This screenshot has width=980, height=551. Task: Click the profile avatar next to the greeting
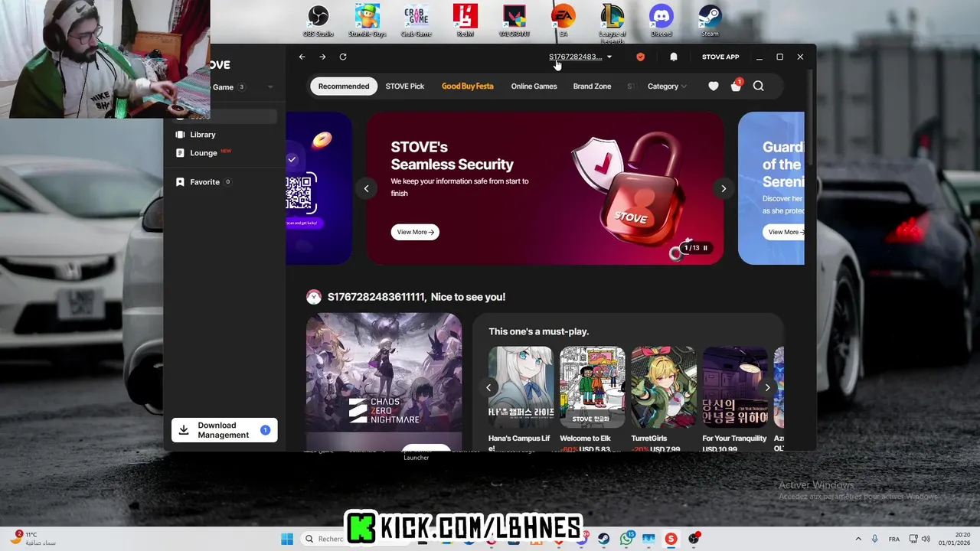pyautogui.click(x=313, y=297)
